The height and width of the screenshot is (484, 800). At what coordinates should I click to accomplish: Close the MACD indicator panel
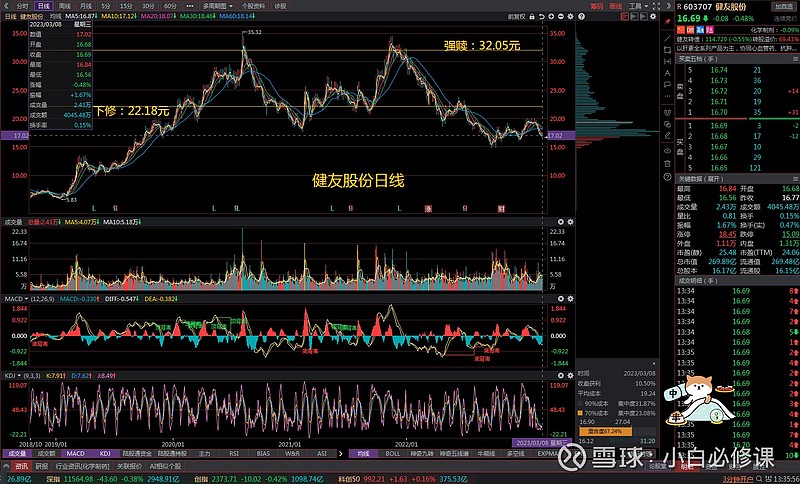561,298
